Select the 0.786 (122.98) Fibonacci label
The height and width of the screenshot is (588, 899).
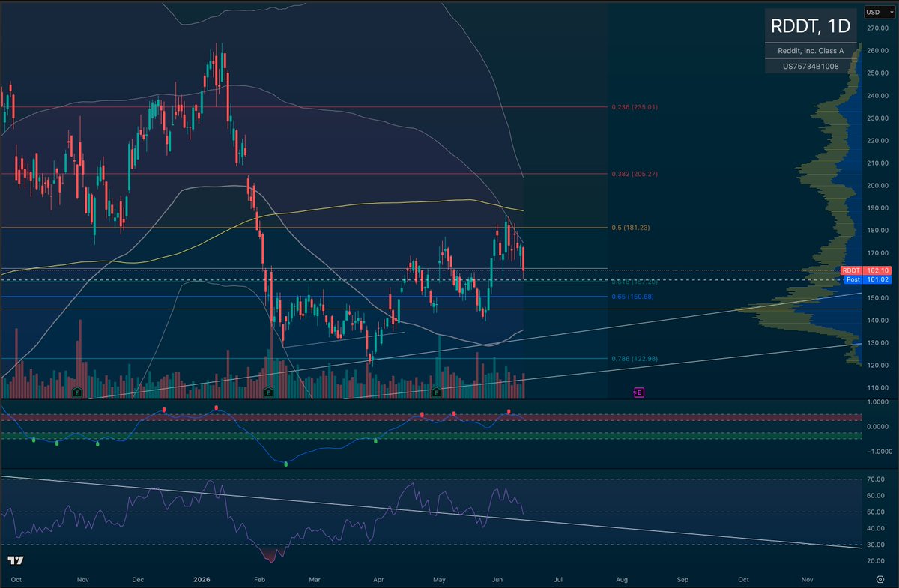(635, 359)
